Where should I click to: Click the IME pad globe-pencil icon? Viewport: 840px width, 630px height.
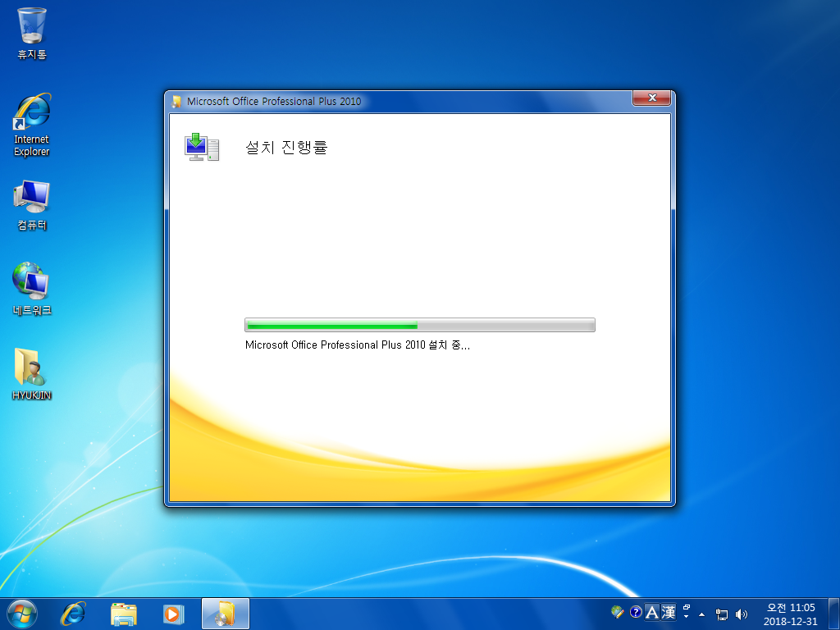point(617,612)
